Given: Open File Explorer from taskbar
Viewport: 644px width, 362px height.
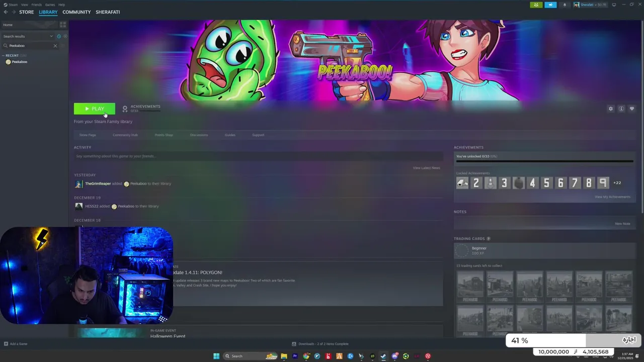Looking at the screenshot, I should (x=284, y=356).
